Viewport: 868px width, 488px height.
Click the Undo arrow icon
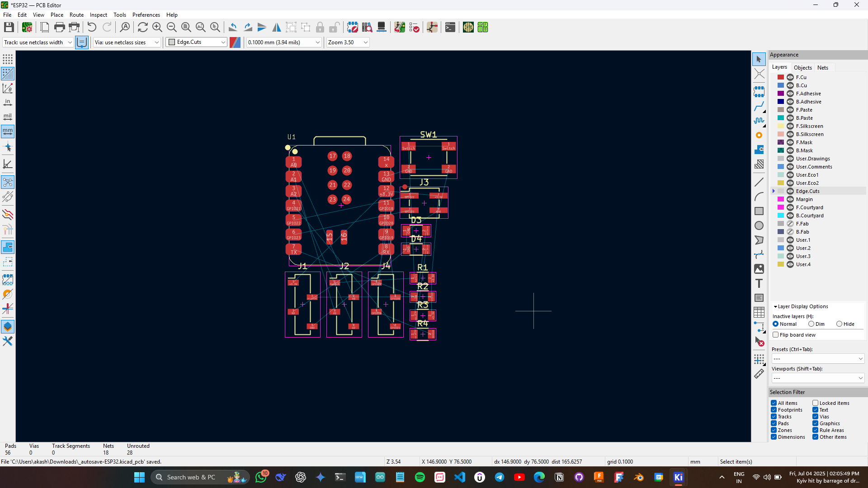pos(92,28)
